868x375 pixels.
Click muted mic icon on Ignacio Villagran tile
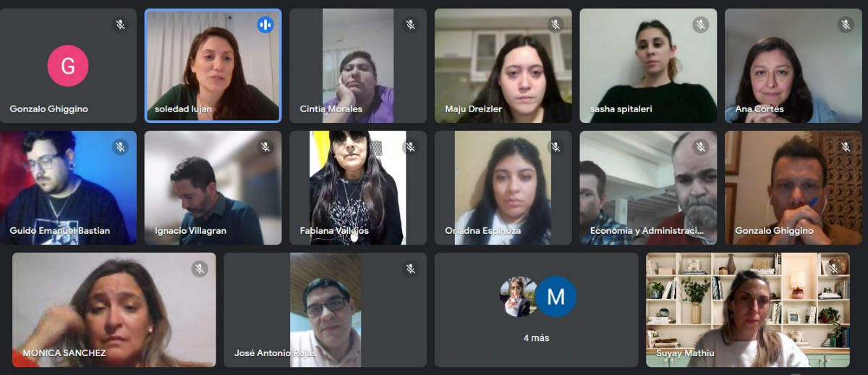coord(265,147)
